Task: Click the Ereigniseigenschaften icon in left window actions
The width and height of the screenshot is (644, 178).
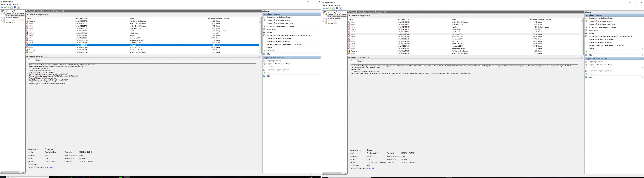Action: tap(264, 61)
